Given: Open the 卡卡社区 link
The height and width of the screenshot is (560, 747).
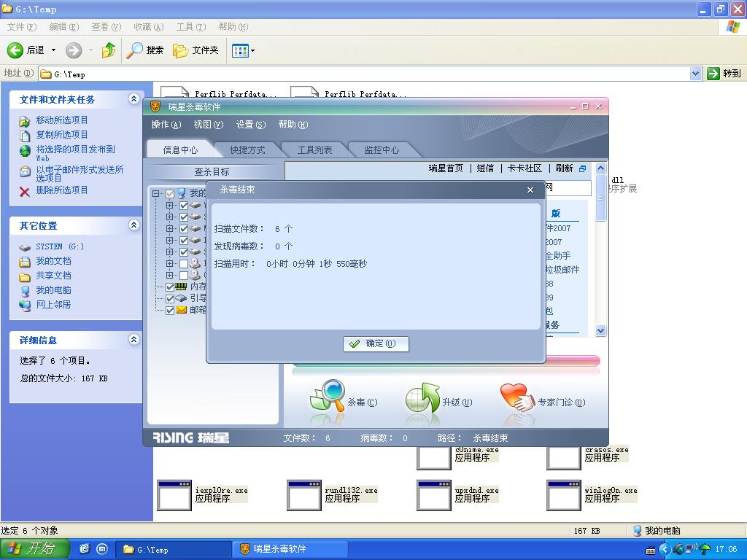Looking at the screenshot, I should pyautogui.click(x=525, y=168).
